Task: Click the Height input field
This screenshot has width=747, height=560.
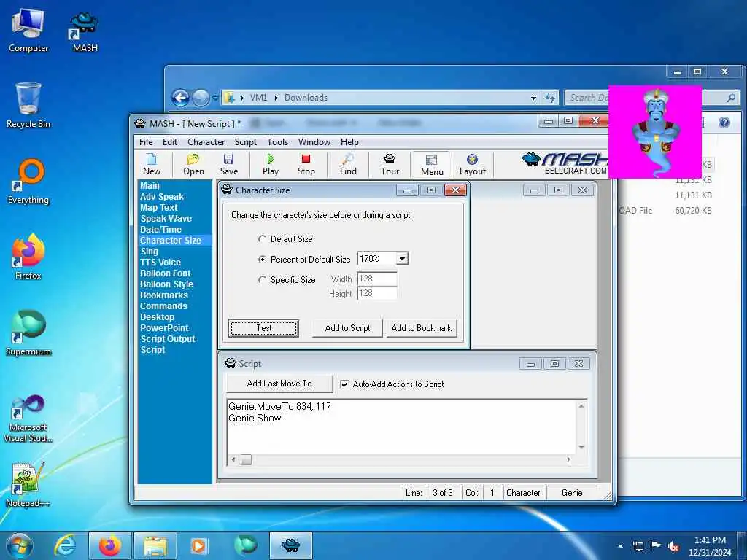Action: click(x=377, y=293)
